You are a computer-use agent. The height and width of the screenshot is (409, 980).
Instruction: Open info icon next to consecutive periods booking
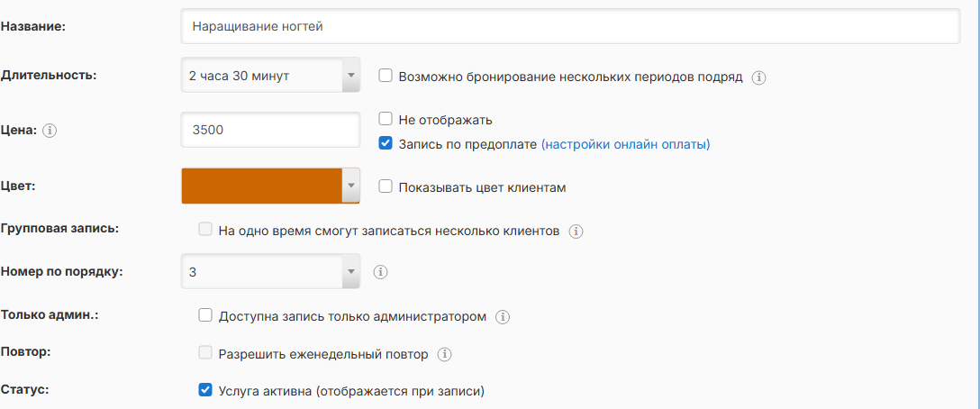tap(758, 77)
